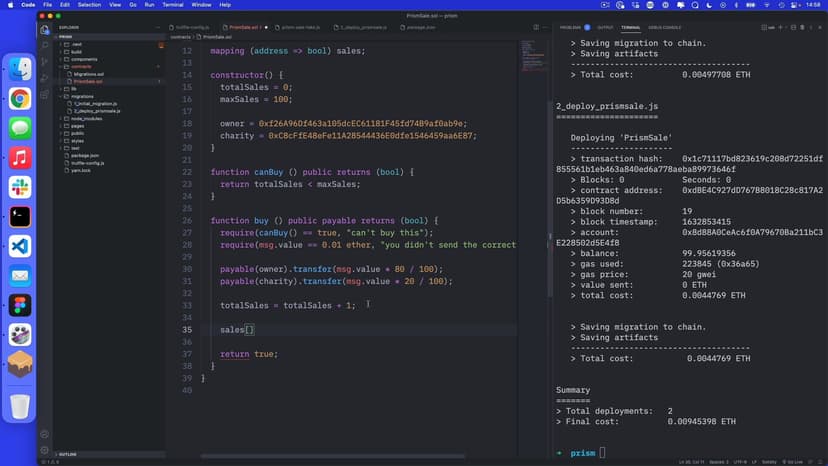Open the Terminal menu
The height and width of the screenshot is (466, 828).
tap(173, 5)
